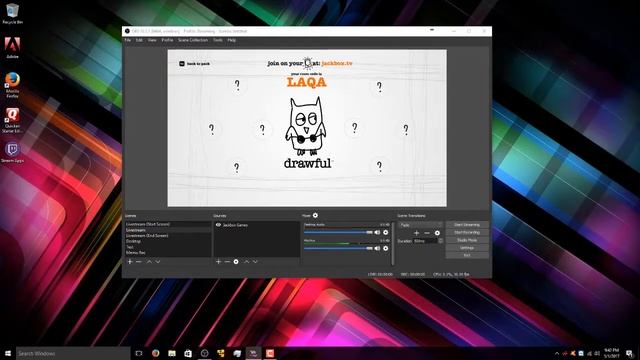The height and width of the screenshot is (360, 640).
Task: Remove scene transition with minus icon
Action: click(427, 233)
